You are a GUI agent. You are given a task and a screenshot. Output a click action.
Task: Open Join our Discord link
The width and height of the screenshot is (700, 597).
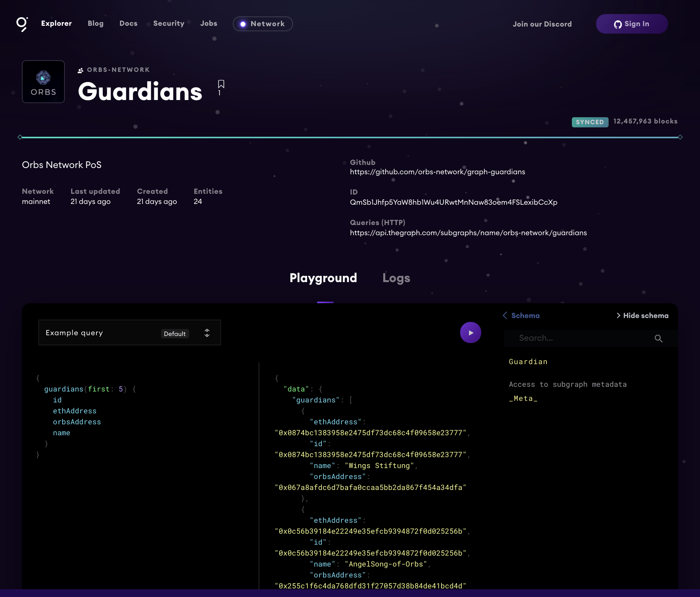pos(542,24)
